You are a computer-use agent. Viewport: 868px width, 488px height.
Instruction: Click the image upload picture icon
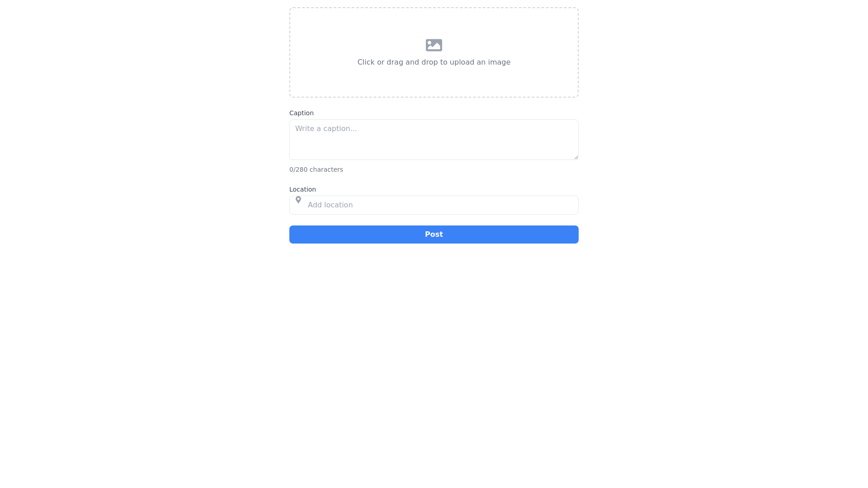[x=434, y=45]
